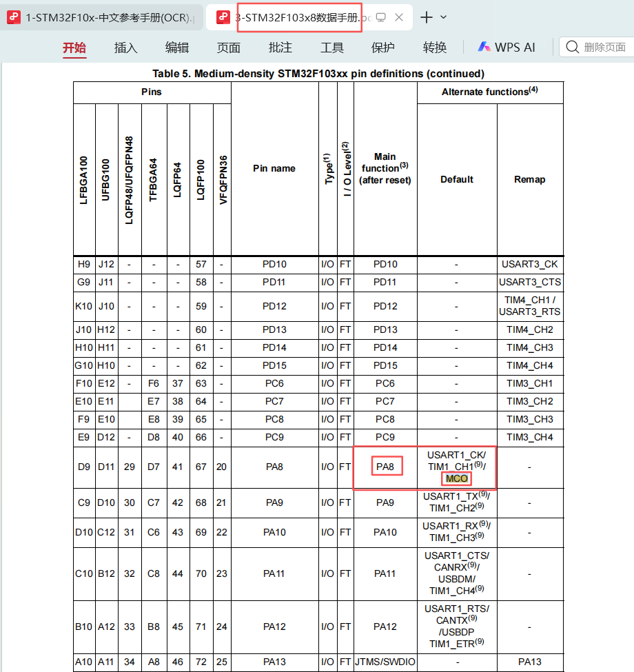Image resolution: width=634 pixels, height=672 pixels.
Task: Click the H9 cell in LFBGA100 column
Action: tap(84, 265)
